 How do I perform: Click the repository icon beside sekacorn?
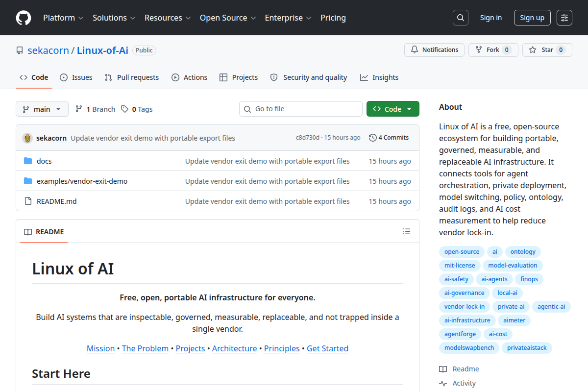[x=20, y=50]
